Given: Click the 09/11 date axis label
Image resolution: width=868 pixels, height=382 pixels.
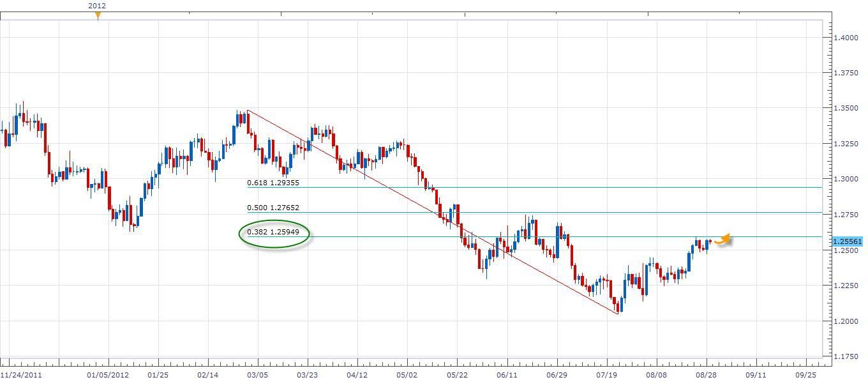Looking at the screenshot, I should [756, 375].
